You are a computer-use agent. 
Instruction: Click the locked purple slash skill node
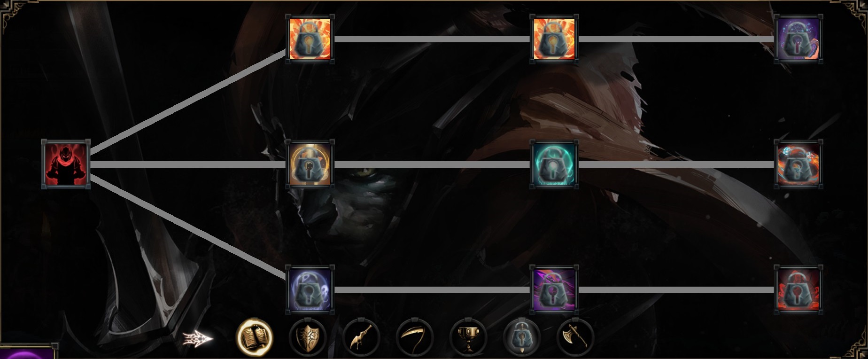click(x=554, y=289)
